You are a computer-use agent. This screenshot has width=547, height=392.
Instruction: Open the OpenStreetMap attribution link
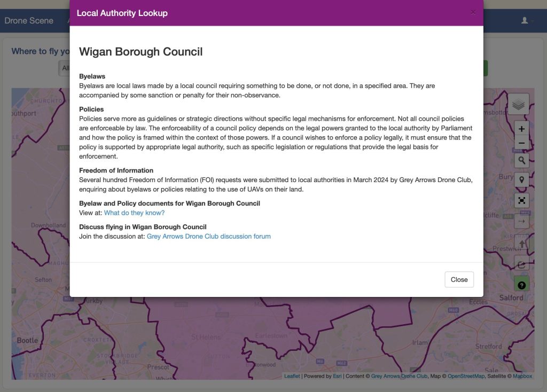pos(465,376)
